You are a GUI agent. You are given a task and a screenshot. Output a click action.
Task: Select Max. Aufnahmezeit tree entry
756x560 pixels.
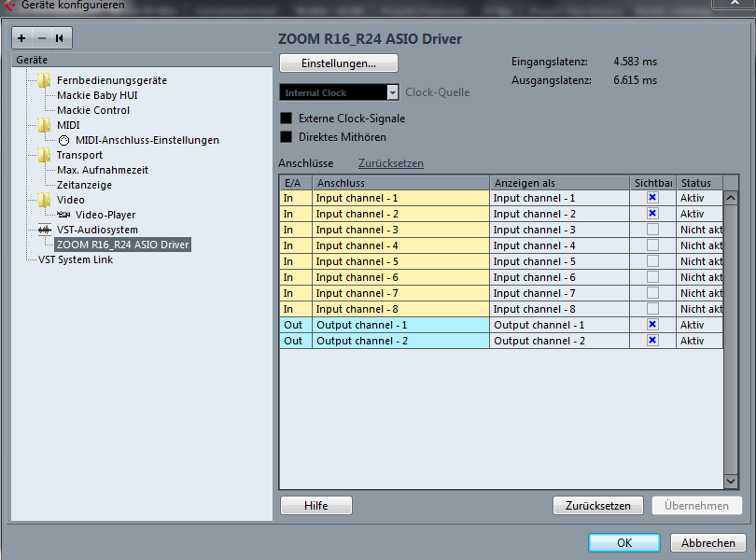(103, 170)
